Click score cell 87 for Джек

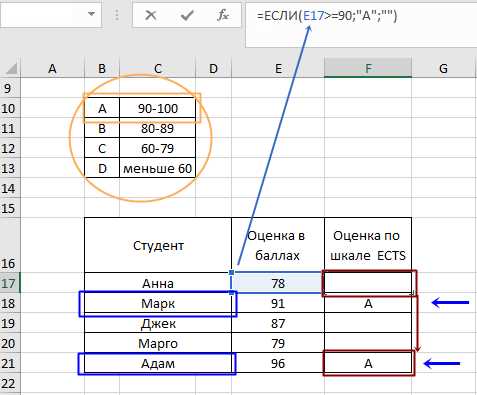pos(278,323)
